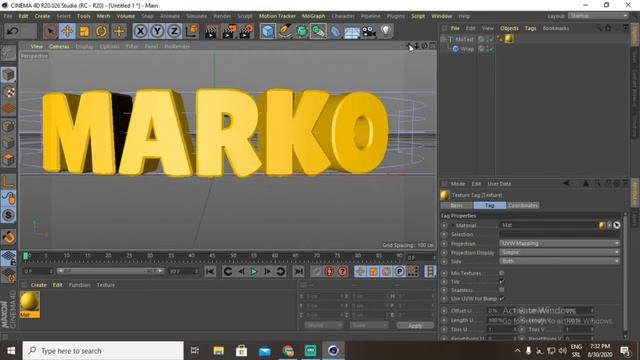Open the viewport Cameras menu
The image size is (640, 360).
(59, 47)
